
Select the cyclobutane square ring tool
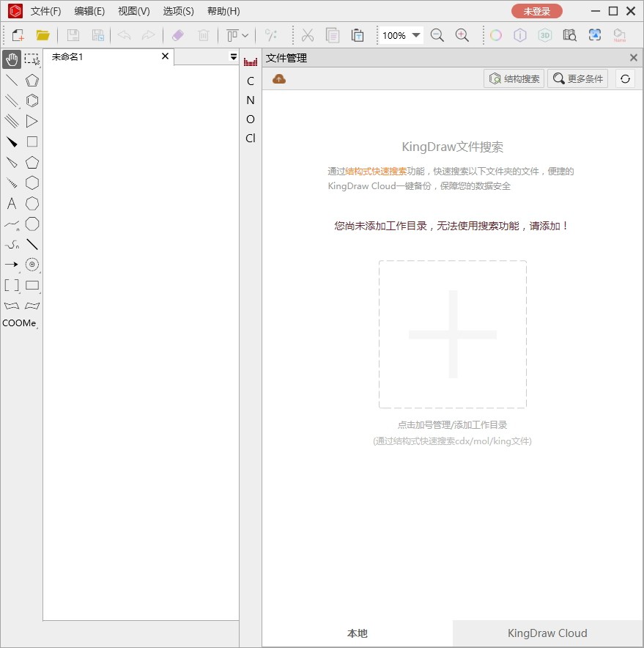coord(32,141)
